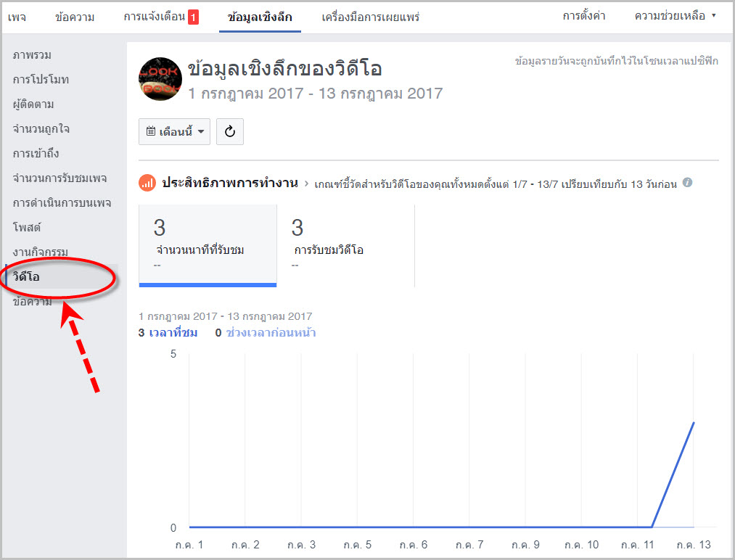735x560 pixels.
Task: Open จำนวนถูกใจ in the sidebar
Action: (x=41, y=129)
